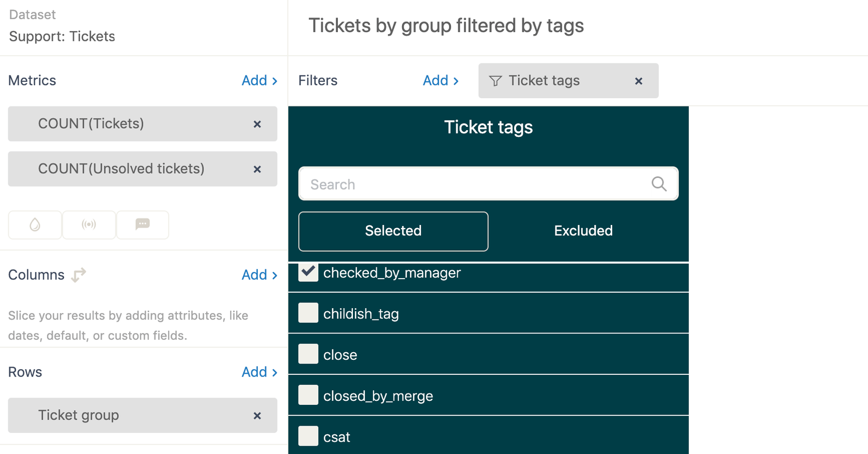868x454 pixels.
Task: Click the droplet icon under the metrics
Action: (35, 224)
